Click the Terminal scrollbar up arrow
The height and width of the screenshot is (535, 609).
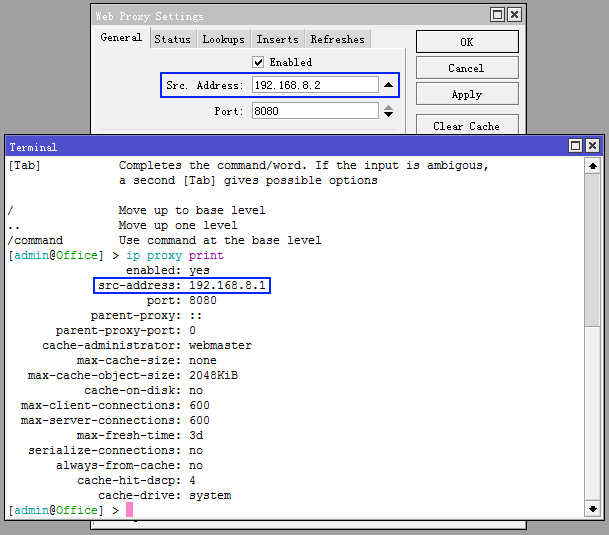click(x=592, y=166)
